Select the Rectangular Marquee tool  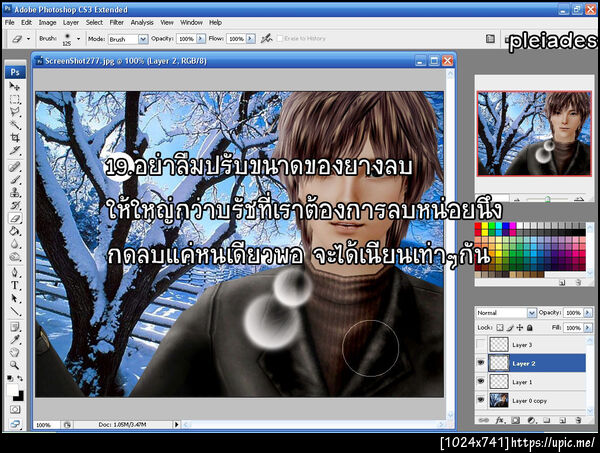15,99
